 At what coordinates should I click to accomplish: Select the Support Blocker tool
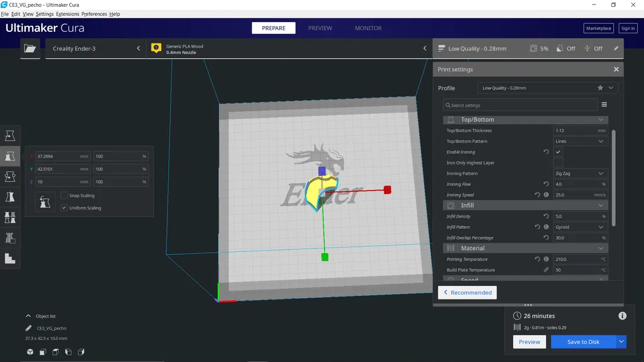pos(10,238)
